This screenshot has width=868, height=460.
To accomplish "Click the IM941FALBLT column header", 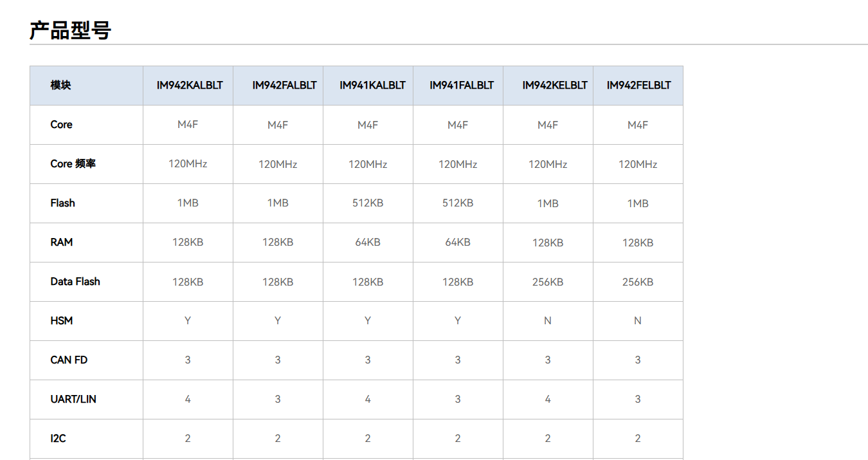I will click(462, 85).
